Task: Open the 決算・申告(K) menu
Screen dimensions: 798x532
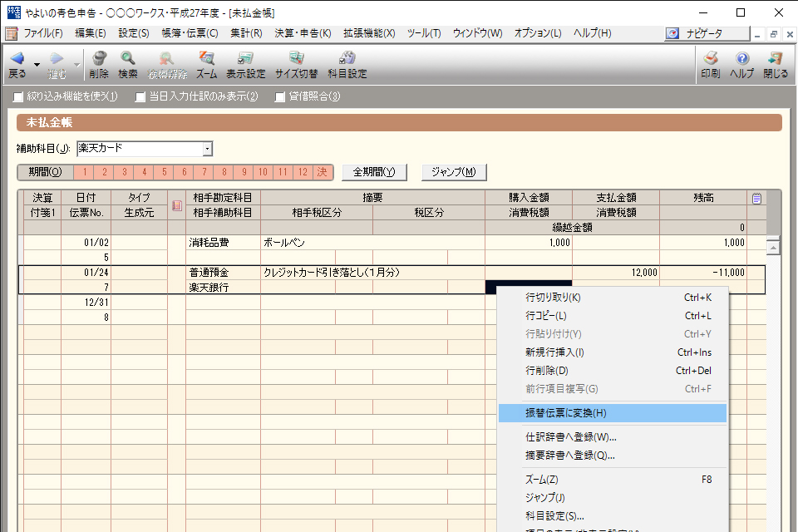Action: [x=303, y=33]
